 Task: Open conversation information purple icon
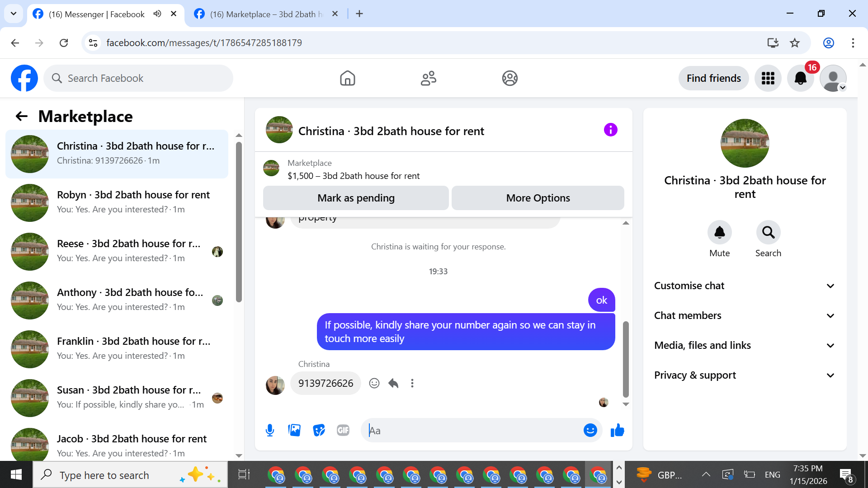pyautogui.click(x=610, y=130)
